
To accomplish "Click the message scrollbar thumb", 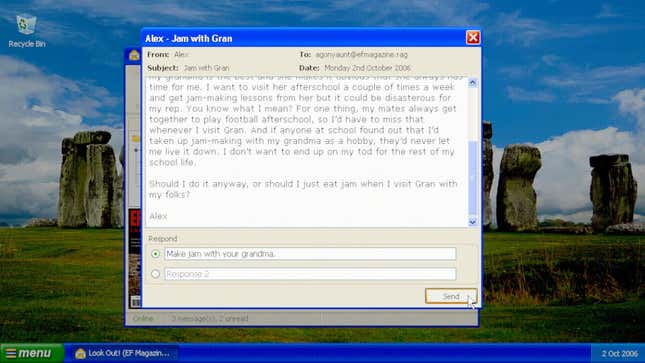I will pyautogui.click(x=473, y=177).
